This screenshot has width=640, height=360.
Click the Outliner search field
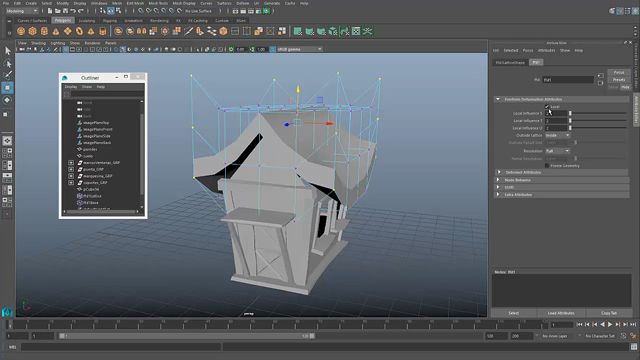(107, 94)
